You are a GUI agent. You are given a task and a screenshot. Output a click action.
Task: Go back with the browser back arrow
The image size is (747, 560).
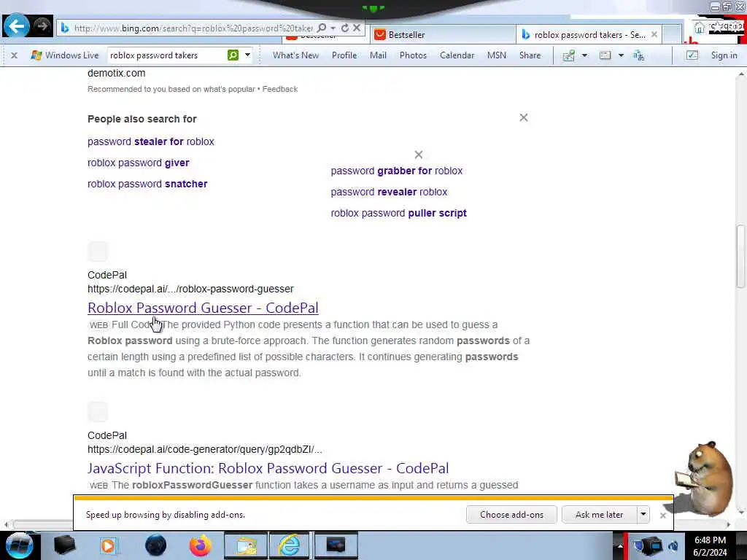16,26
